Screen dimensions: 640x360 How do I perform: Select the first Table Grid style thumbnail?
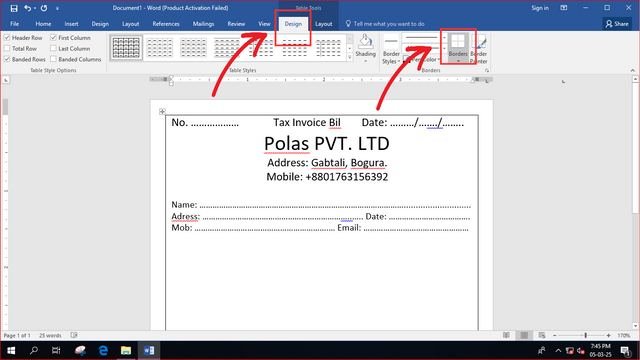[x=126, y=48]
